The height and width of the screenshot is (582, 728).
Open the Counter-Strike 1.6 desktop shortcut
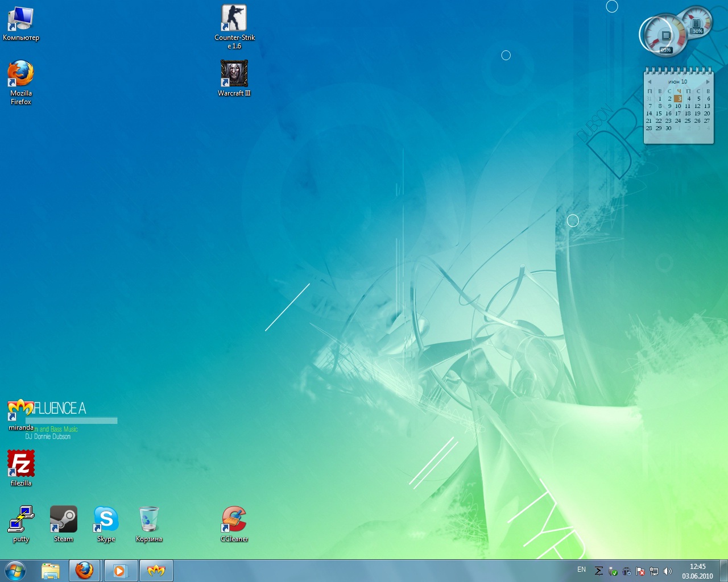pos(234,19)
